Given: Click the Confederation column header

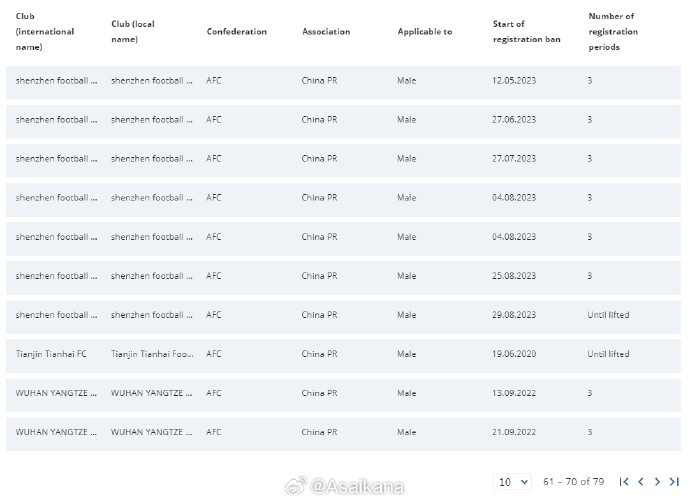Looking at the screenshot, I should pos(236,32).
